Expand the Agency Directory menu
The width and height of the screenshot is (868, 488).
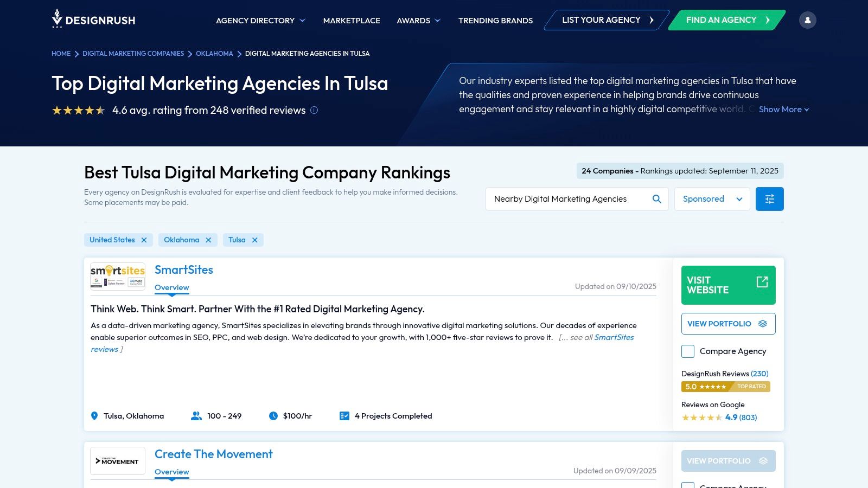click(x=260, y=21)
